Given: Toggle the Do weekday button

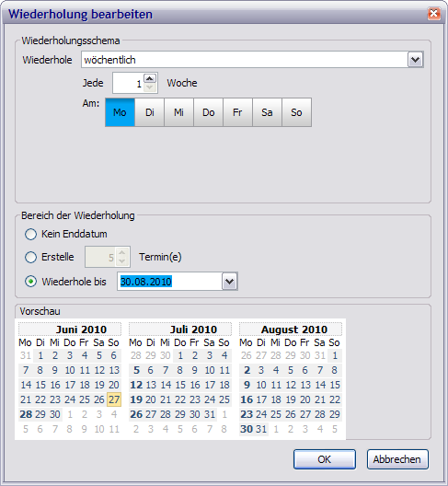Looking at the screenshot, I should pyautogui.click(x=208, y=112).
